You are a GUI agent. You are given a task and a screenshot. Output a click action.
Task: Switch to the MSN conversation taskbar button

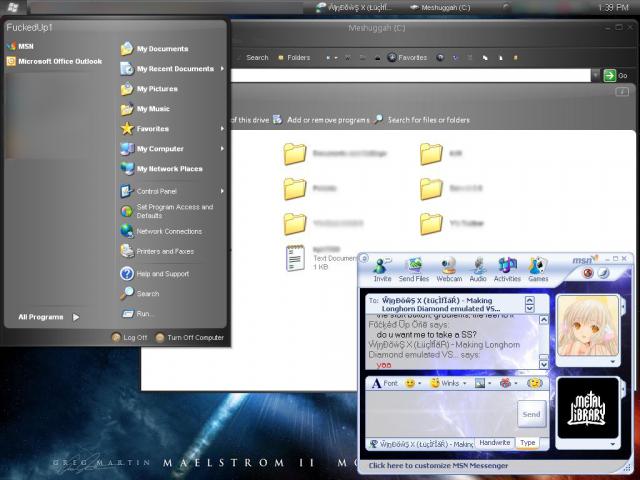(x=354, y=7)
